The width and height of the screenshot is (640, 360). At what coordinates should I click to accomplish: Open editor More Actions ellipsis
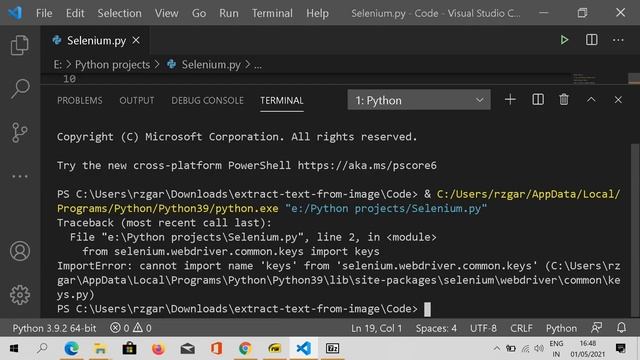[x=618, y=40]
